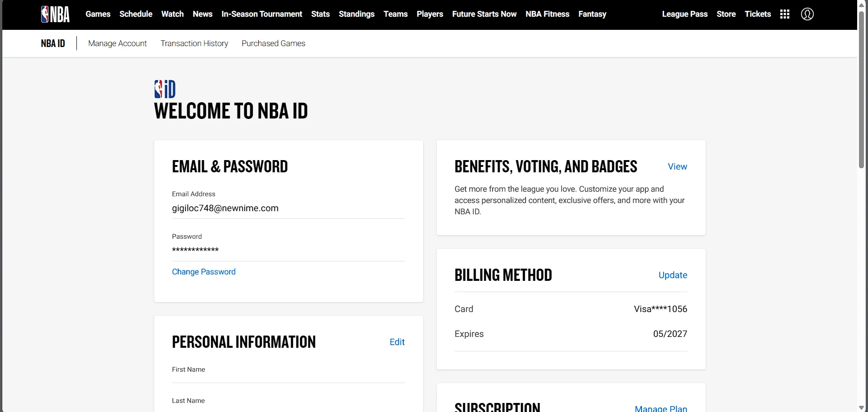The image size is (868, 412).
Task: Go to Schedule in the nav bar
Action: pyautogui.click(x=136, y=14)
